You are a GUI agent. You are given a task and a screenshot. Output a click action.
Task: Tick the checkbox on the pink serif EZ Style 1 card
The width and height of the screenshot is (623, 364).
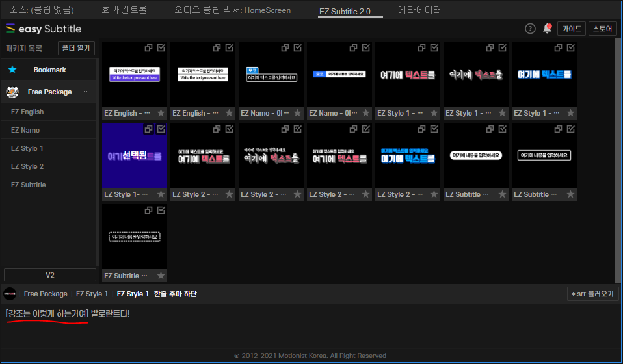(x=503, y=47)
